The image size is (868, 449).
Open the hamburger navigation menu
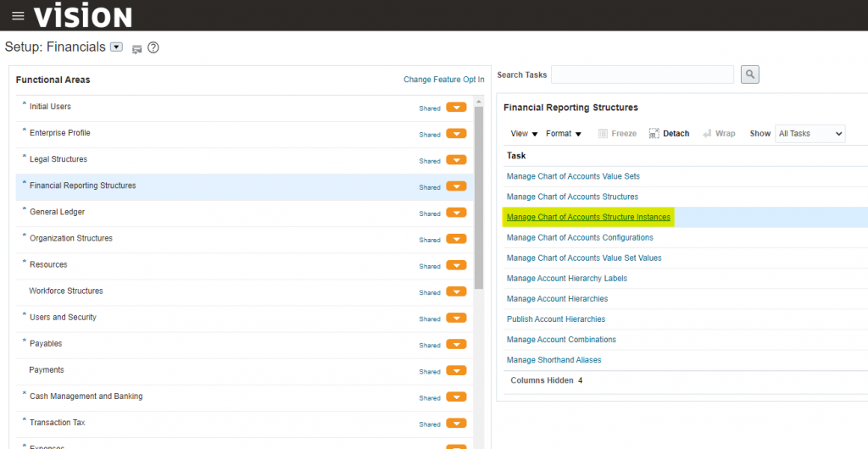(x=18, y=16)
